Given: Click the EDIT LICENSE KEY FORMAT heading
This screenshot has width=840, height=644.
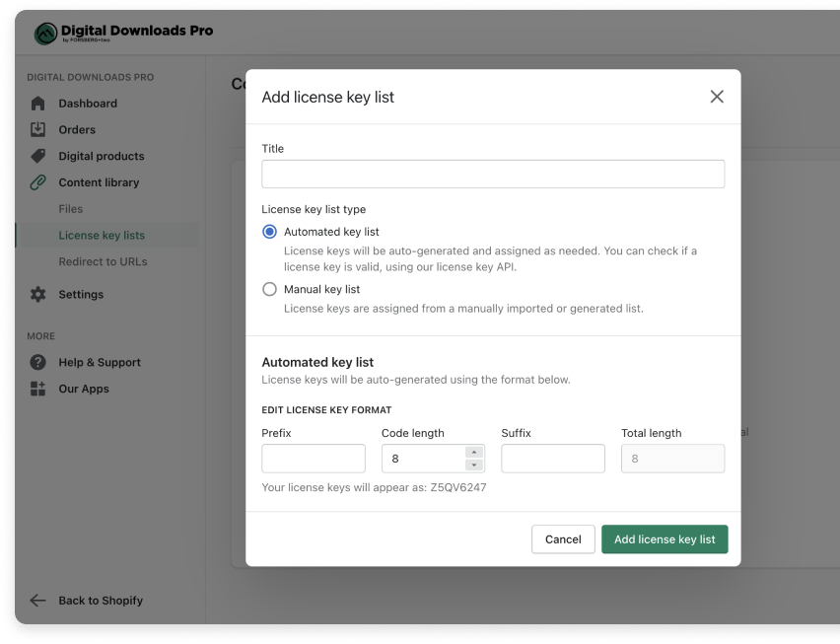Looking at the screenshot, I should click(x=326, y=410).
